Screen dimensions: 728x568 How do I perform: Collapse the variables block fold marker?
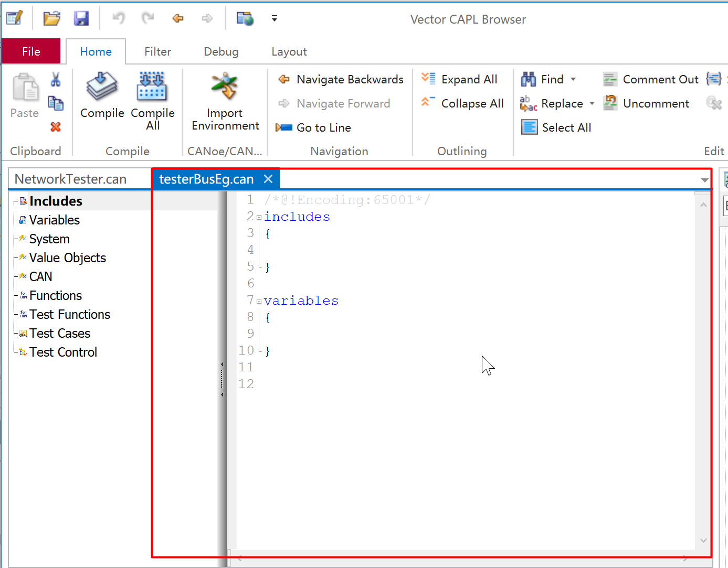click(259, 301)
